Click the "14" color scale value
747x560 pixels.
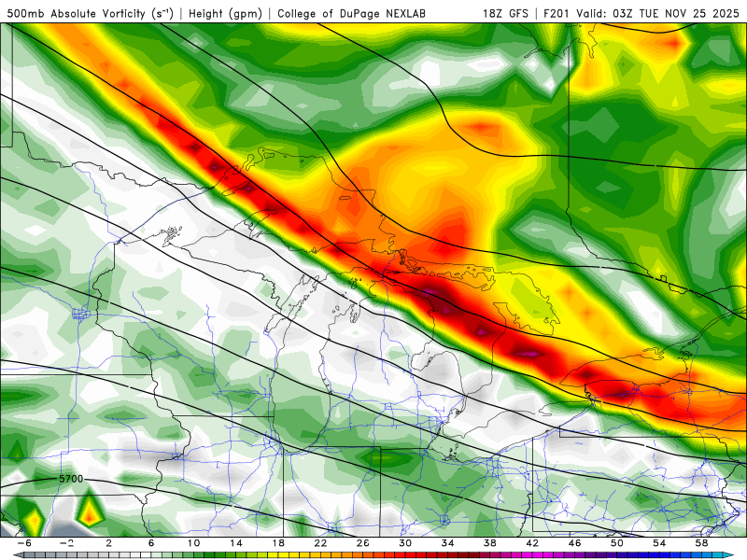point(236,543)
